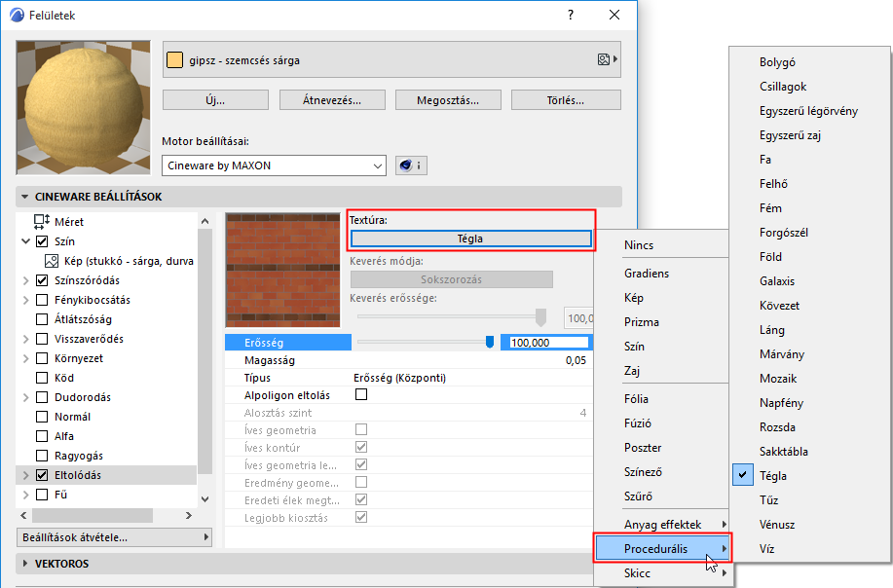Select Víz from the procedural submenu

766,549
